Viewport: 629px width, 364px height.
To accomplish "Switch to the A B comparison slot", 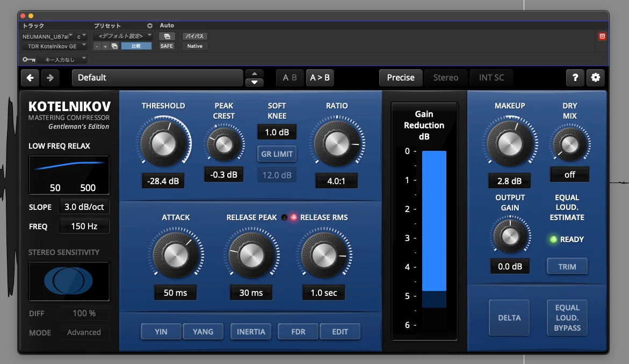I will [x=290, y=78].
